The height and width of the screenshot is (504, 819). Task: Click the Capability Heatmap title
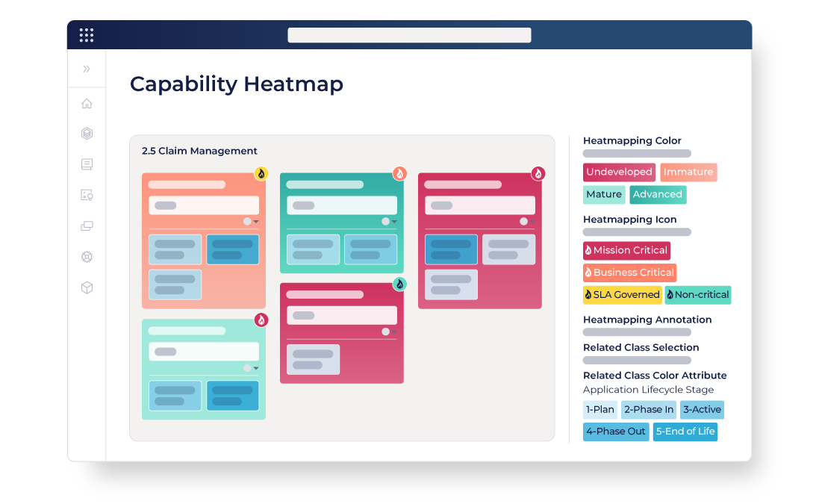(x=237, y=84)
